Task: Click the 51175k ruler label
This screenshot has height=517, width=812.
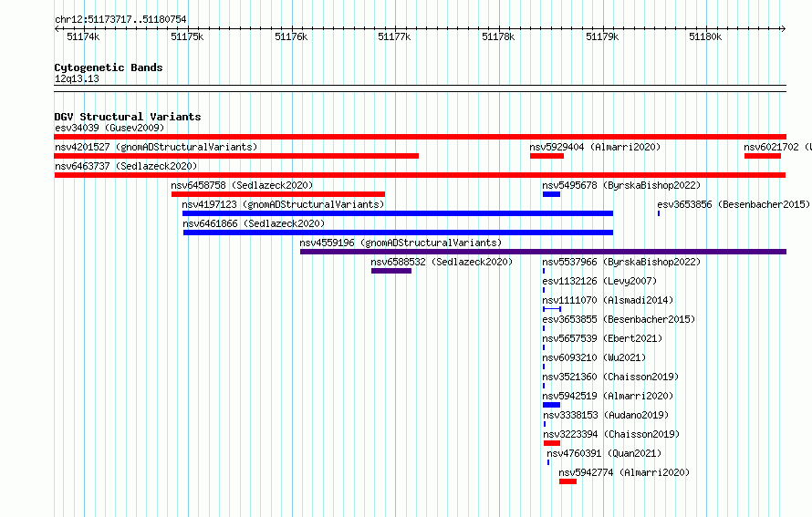Action: [x=187, y=36]
